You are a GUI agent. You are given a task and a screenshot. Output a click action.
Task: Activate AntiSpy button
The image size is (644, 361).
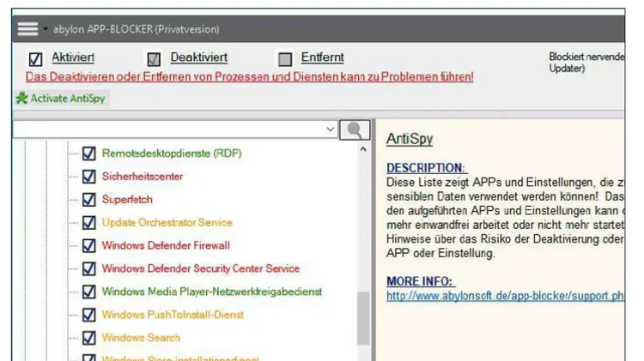62,99
